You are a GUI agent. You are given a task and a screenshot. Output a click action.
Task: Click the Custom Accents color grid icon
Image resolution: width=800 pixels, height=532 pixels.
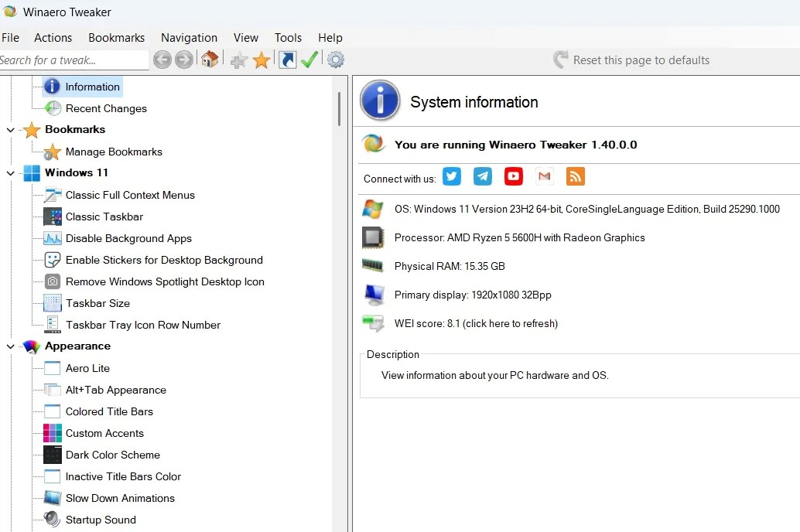click(x=52, y=433)
